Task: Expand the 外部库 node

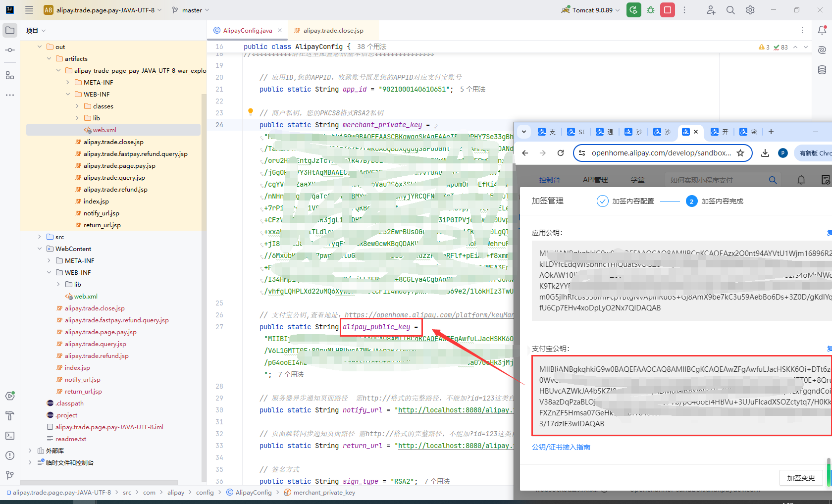Action: pos(30,451)
